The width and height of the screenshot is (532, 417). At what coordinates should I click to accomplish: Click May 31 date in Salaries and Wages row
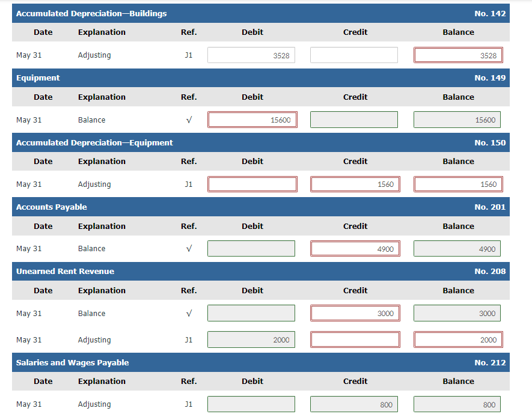(x=29, y=404)
